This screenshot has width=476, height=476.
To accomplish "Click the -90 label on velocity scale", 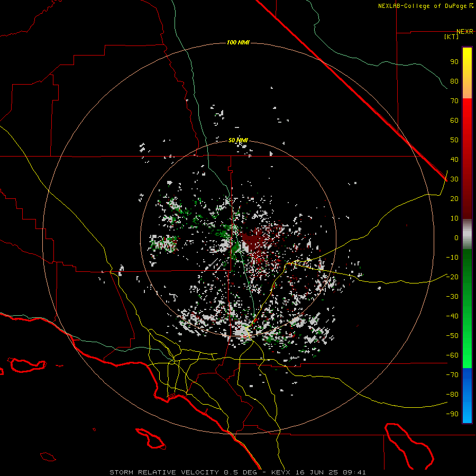I will coord(452,414).
